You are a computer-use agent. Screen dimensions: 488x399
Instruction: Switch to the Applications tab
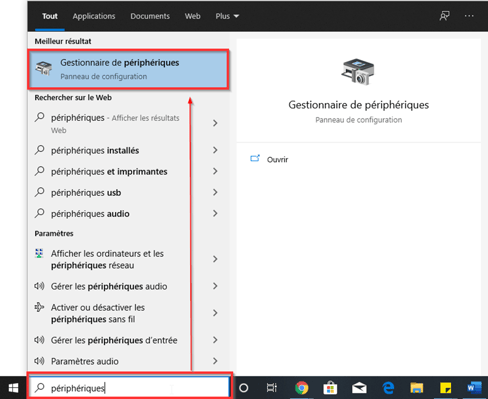click(94, 16)
